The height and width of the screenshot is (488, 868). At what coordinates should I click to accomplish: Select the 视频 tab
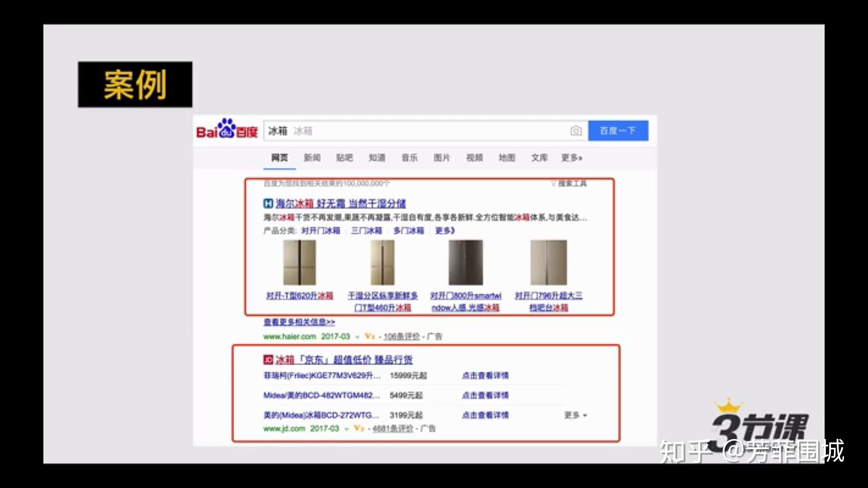pyautogui.click(x=475, y=158)
